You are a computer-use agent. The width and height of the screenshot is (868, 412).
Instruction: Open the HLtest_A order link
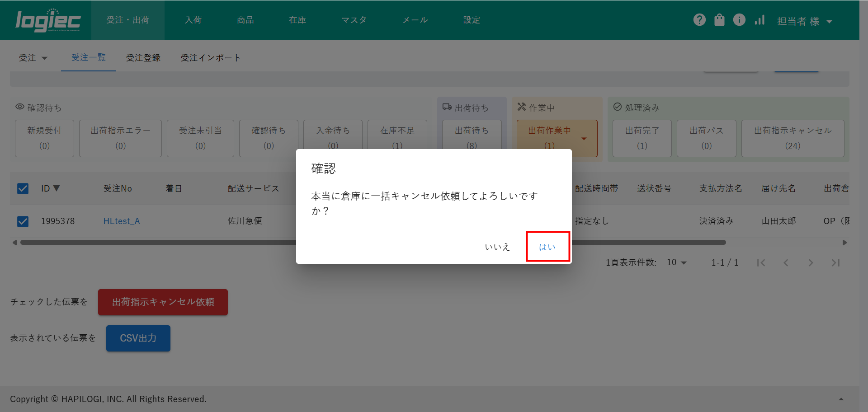122,221
